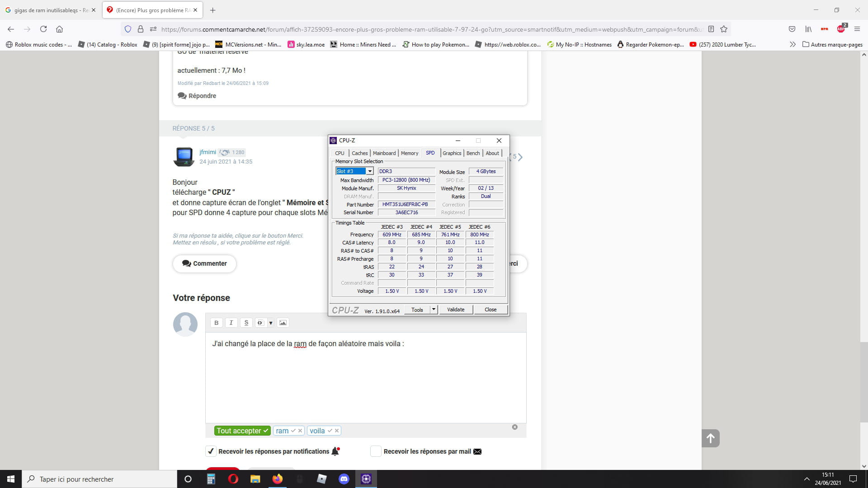
Task: Open File Explorer from the taskbar
Action: [x=255, y=479]
